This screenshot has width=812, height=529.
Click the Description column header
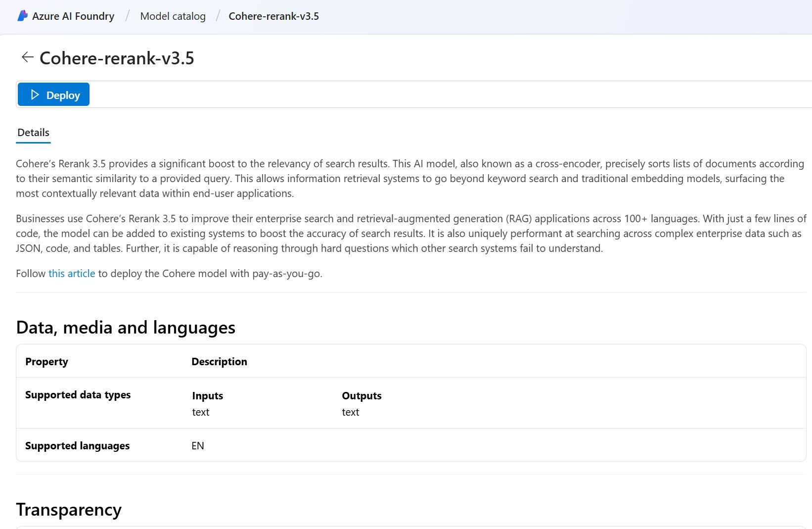[219, 362]
